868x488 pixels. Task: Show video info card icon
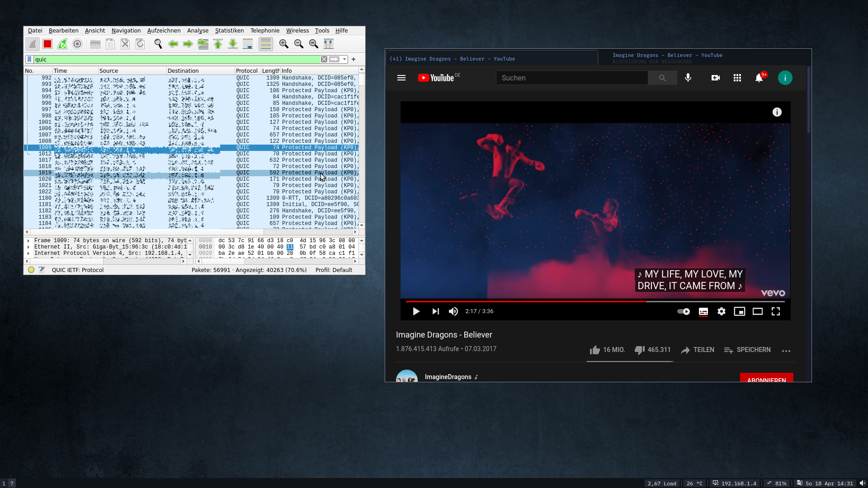[x=777, y=112]
